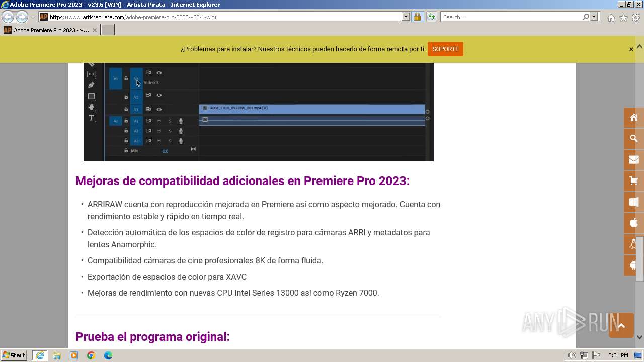This screenshot has height=362, width=644.
Task: Click the security lock icon in address bar
Action: 417,17
